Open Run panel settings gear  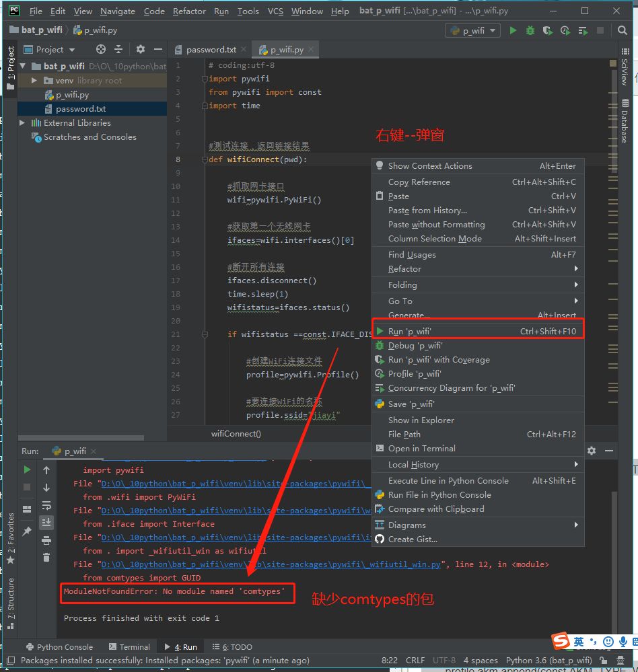point(592,451)
